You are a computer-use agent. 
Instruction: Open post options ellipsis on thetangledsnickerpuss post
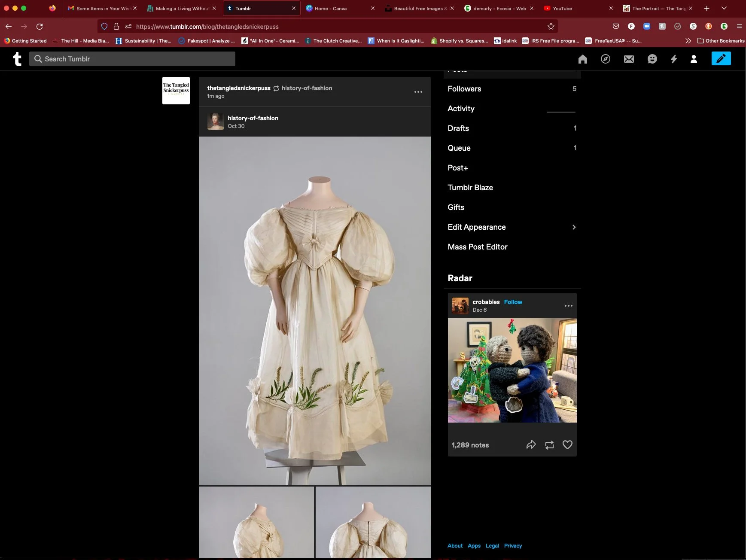coord(418,92)
